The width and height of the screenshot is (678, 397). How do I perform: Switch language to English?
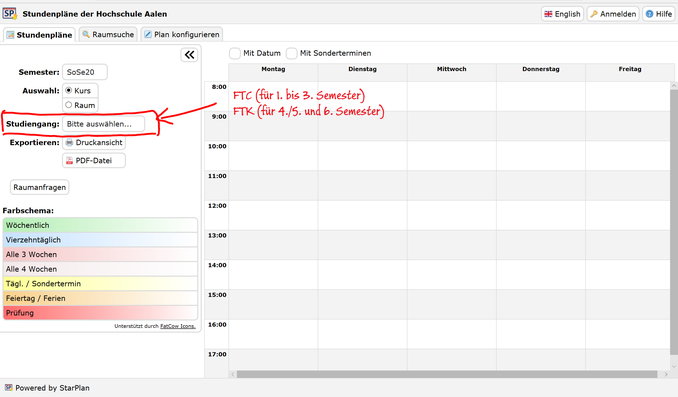562,14
